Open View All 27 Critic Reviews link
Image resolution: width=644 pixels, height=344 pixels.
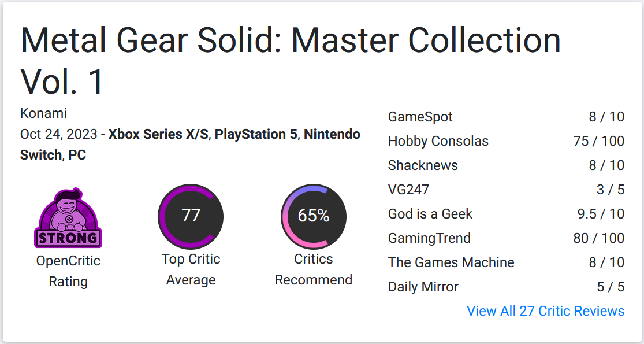(x=545, y=311)
